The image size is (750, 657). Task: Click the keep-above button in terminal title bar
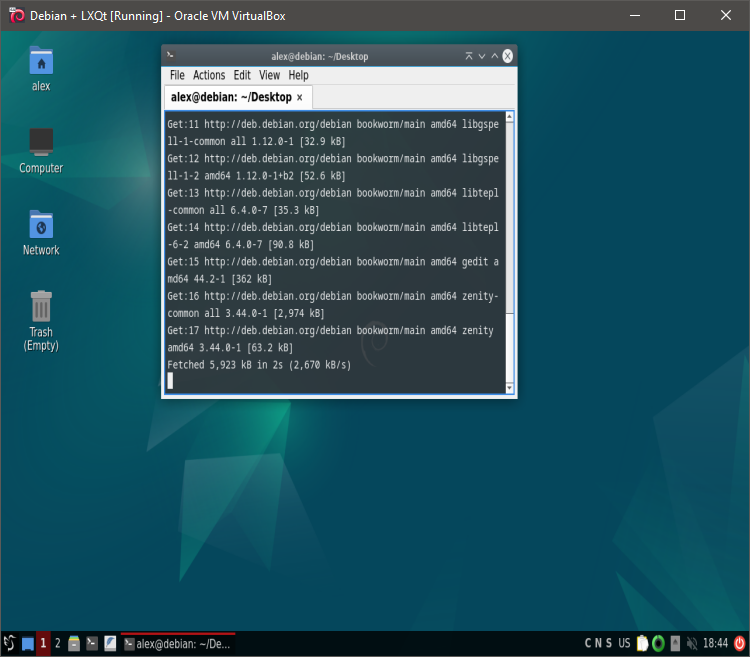click(x=469, y=56)
